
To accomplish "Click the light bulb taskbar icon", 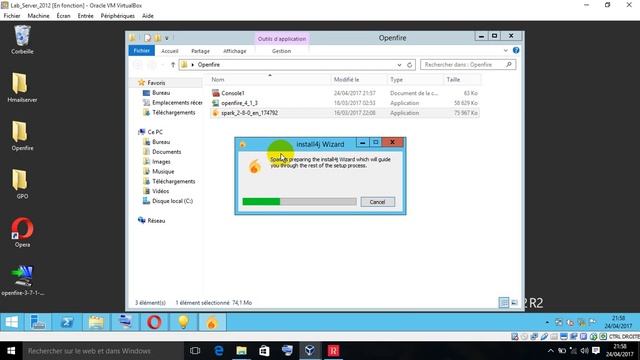I will [x=183, y=322].
